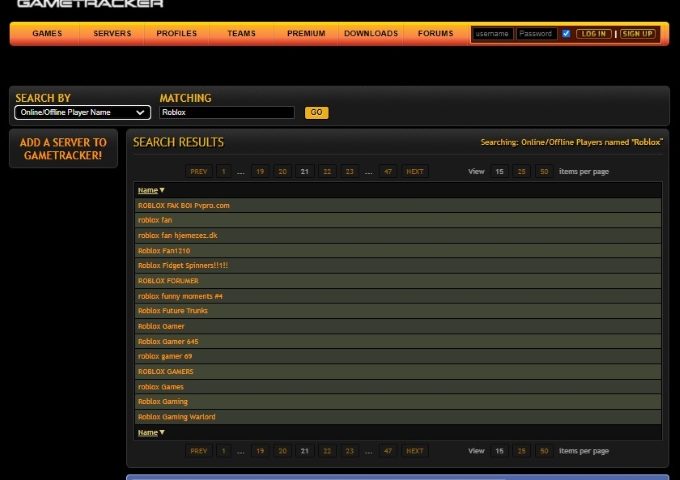The image size is (680, 480).
Task: Open the FORUMS menu
Action: (435, 33)
